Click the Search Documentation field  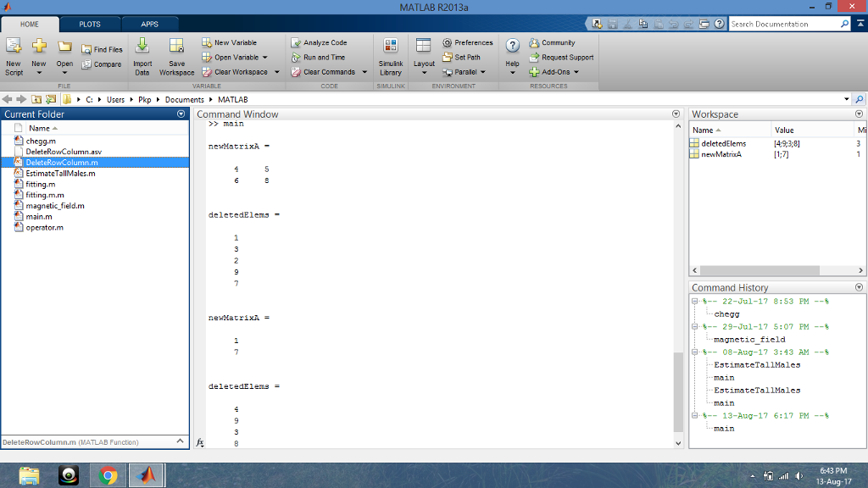point(784,25)
